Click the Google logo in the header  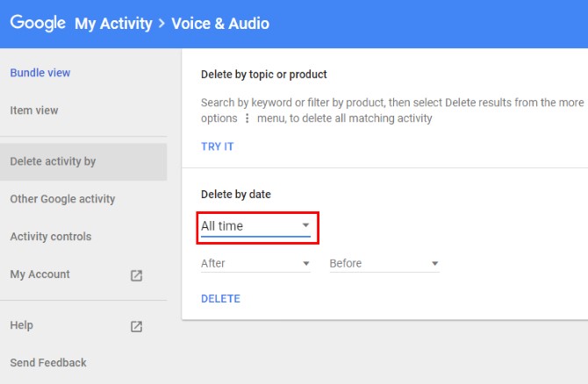(38, 24)
